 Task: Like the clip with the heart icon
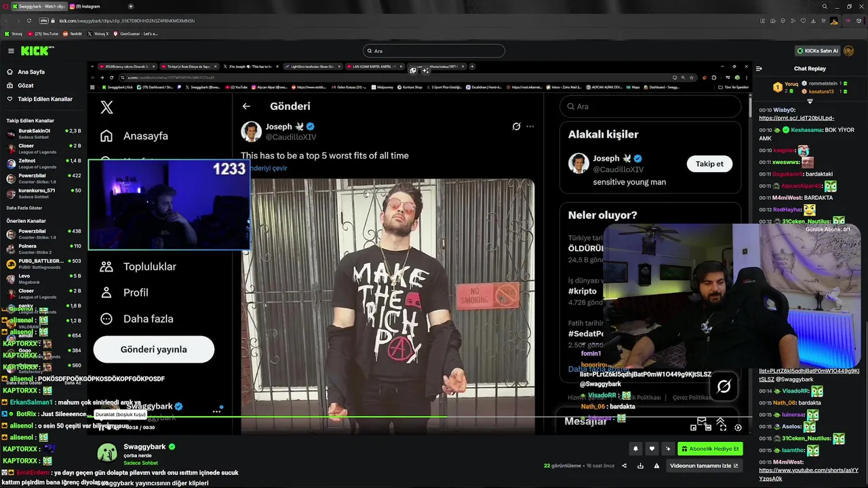[652, 449]
